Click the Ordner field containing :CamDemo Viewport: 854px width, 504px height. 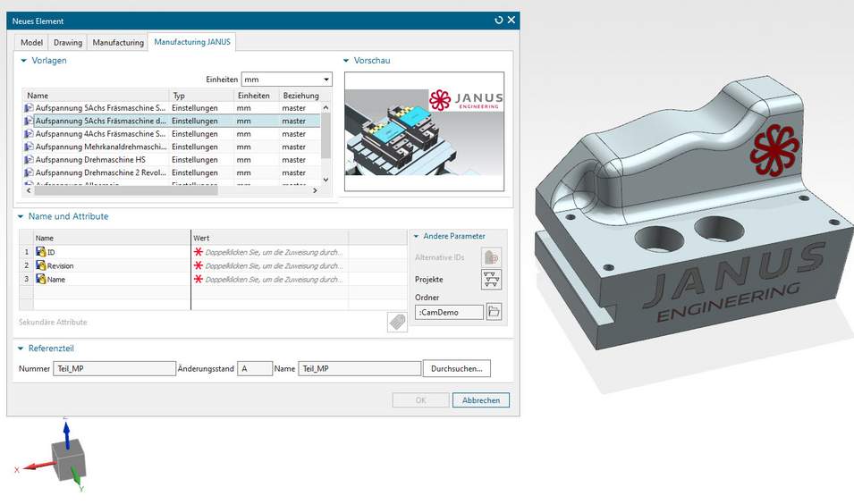449,313
